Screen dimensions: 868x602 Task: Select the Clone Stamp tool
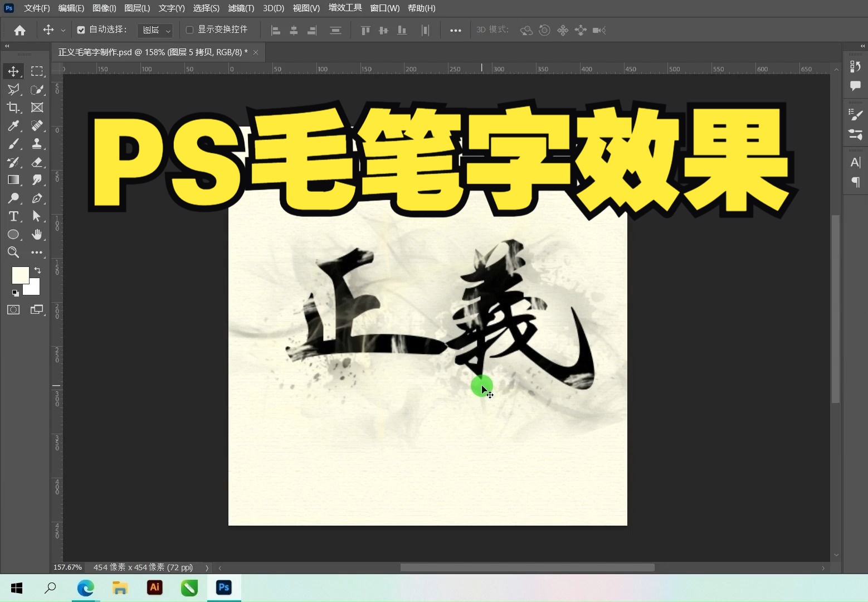(37, 144)
